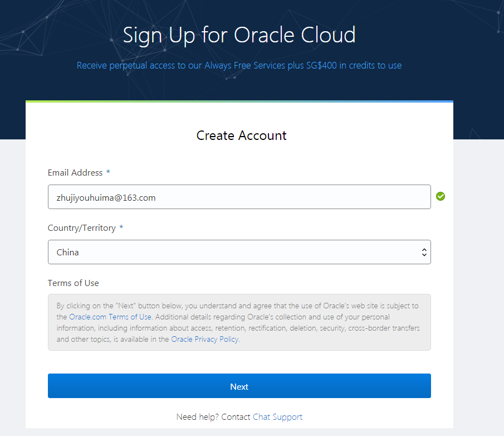Screen dimensions: 504x436
Task: Click the Create Account heading
Action: point(241,135)
